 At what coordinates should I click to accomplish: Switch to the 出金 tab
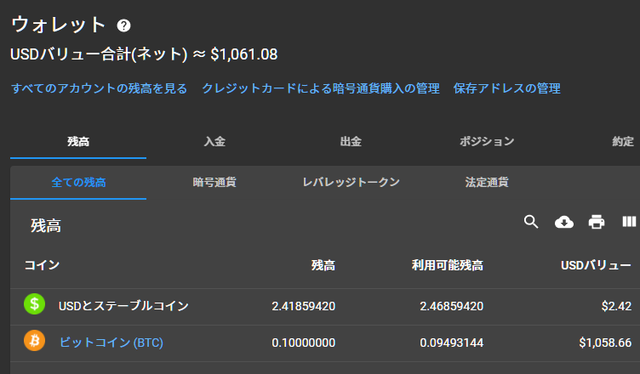point(351,142)
